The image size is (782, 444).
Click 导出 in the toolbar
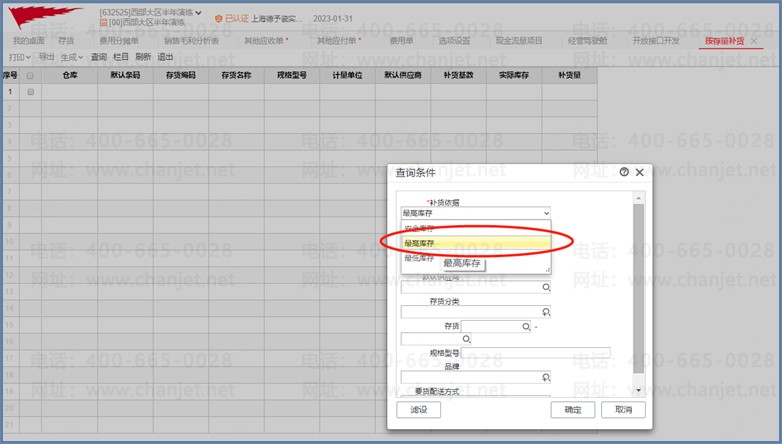pos(46,57)
